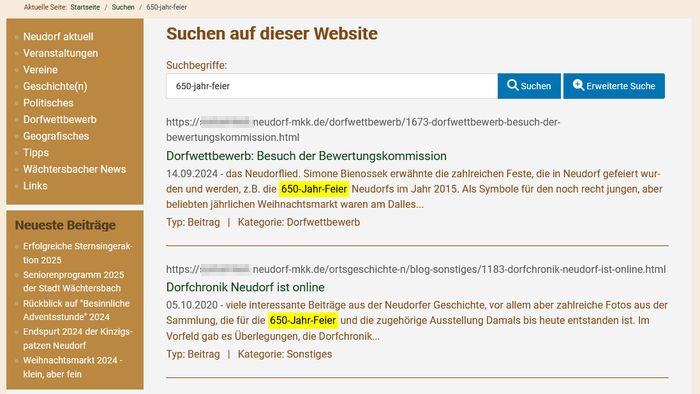This screenshot has height=394, width=700.
Task: Open Dorfwettbewerb in the sidebar menu
Action: pos(59,120)
